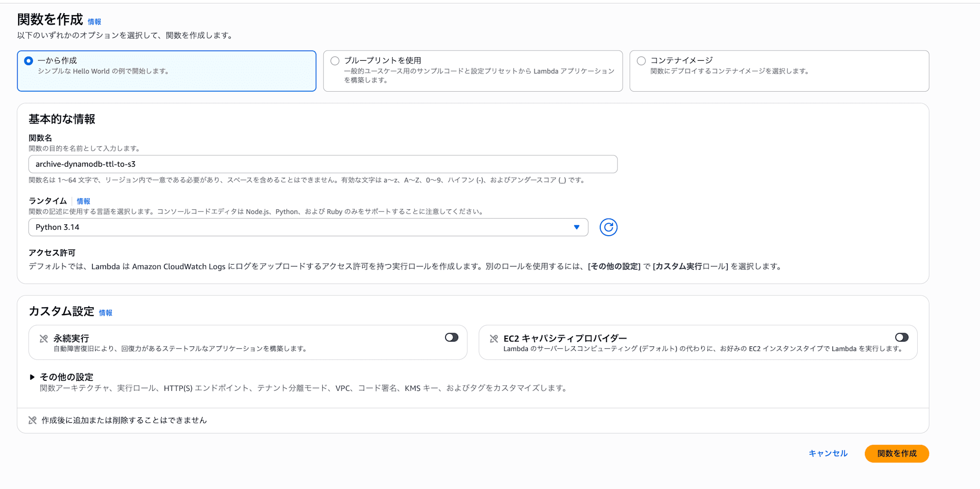
Task: Expand the その他の設定 section
Action: point(61,377)
